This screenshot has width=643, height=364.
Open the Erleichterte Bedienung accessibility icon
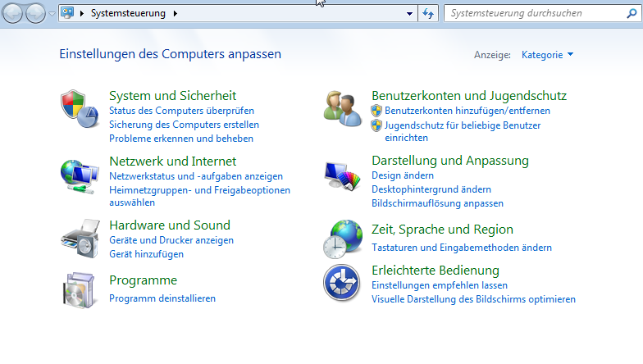pos(341,283)
